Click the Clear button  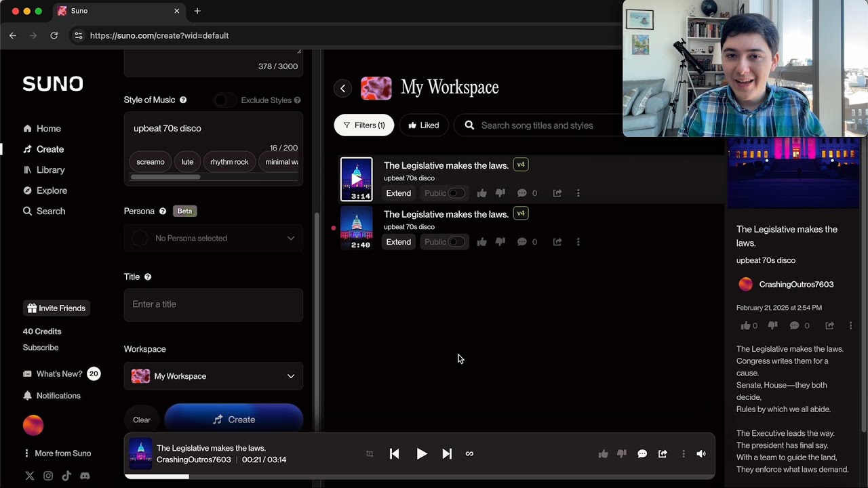tap(142, 420)
